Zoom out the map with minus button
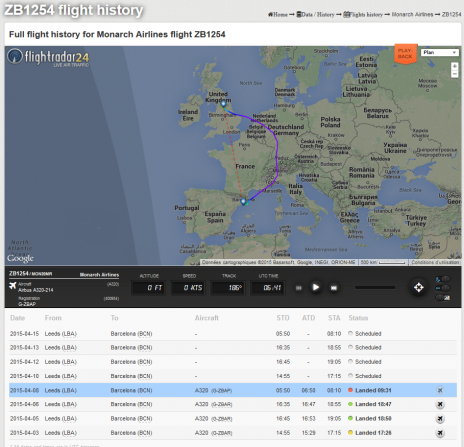This screenshot has width=464, height=447. (454, 74)
